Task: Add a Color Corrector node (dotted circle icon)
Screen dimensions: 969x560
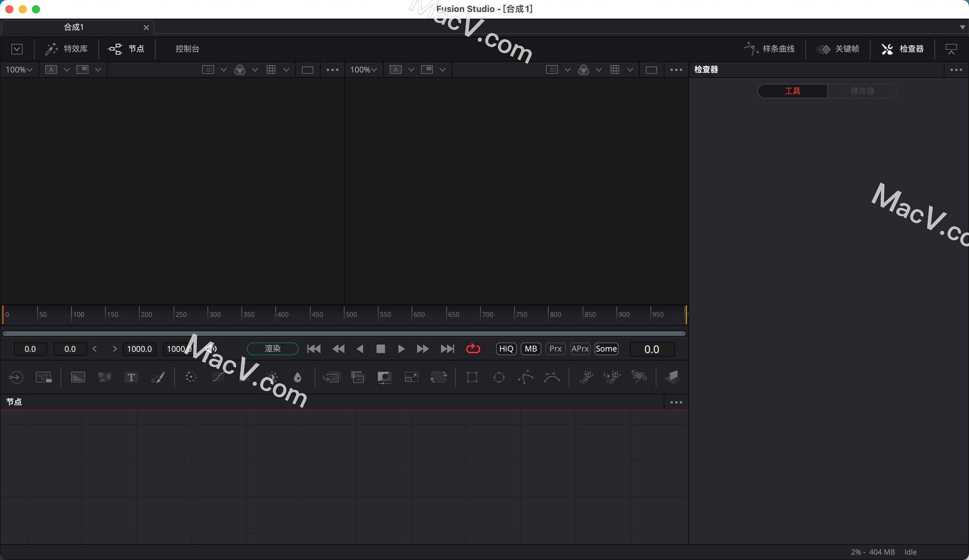Action: (191, 377)
